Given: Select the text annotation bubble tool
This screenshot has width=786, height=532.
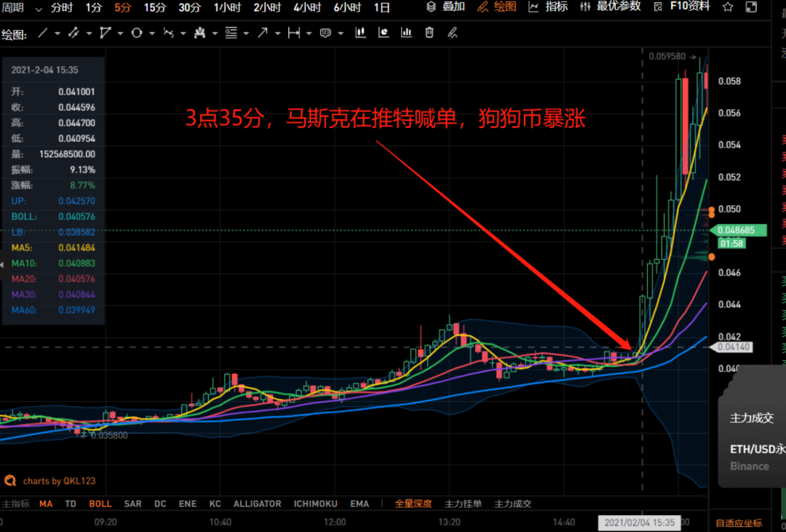Looking at the screenshot, I should [x=325, y=33].
